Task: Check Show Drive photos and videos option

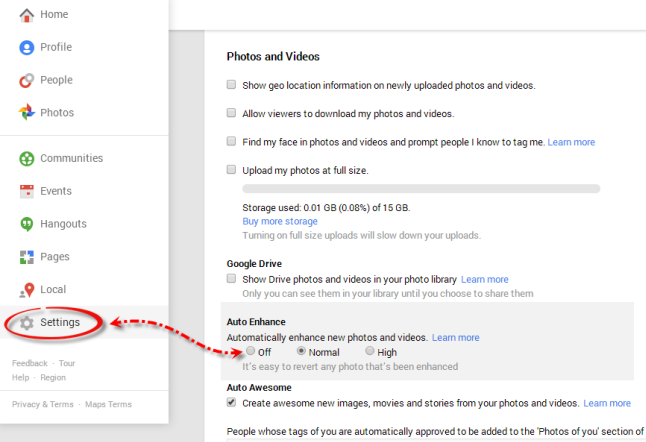Action: pos(232,278)
